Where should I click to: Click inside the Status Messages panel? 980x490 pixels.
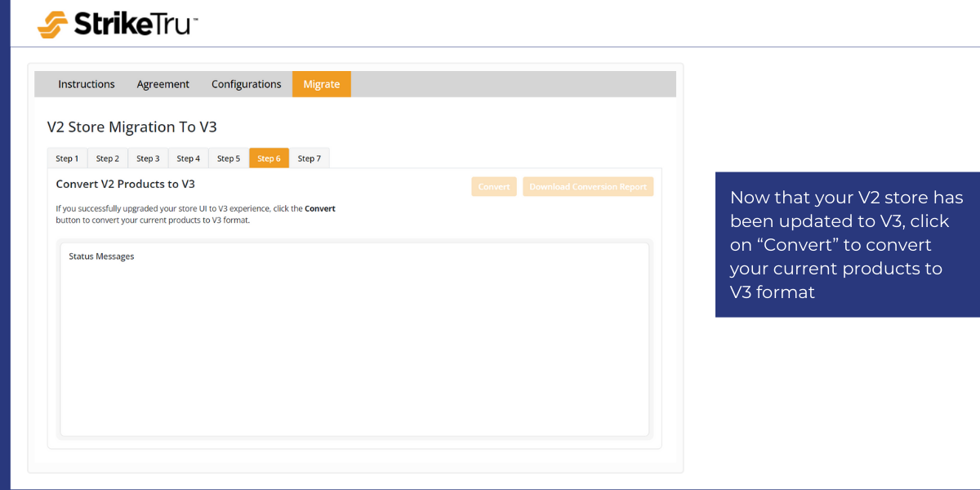(354, 343)
